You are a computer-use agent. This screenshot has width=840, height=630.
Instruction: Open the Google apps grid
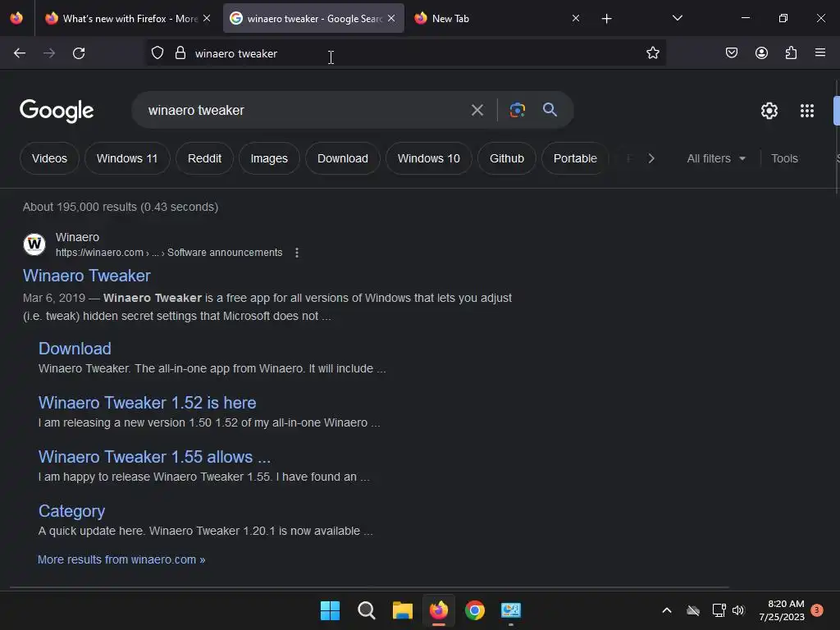[807, 111]
